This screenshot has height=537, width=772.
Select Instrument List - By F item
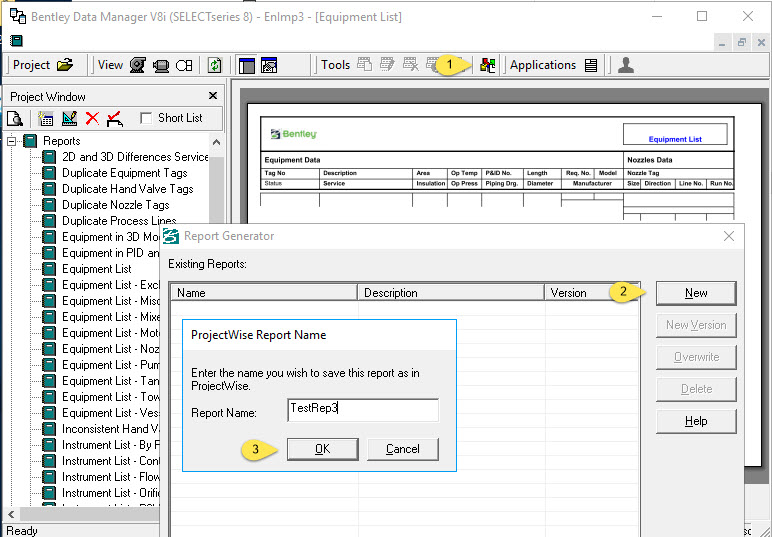(110, 445)
